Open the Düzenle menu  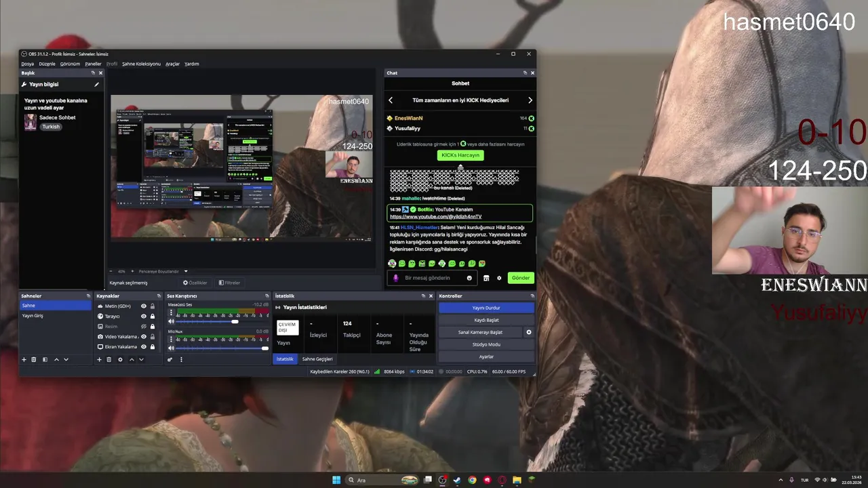click(x=47, y=64)
